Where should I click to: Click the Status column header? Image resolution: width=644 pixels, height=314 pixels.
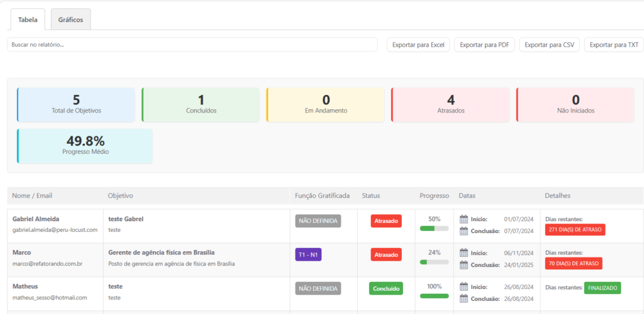(370, 196)
